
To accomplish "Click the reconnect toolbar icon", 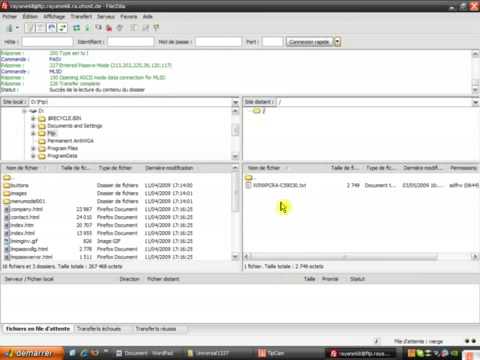I will 120,28.
